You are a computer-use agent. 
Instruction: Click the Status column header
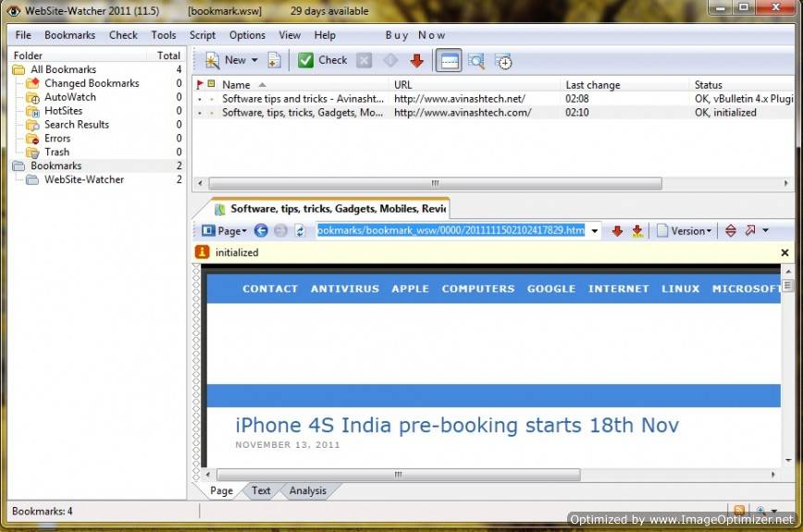709,85
